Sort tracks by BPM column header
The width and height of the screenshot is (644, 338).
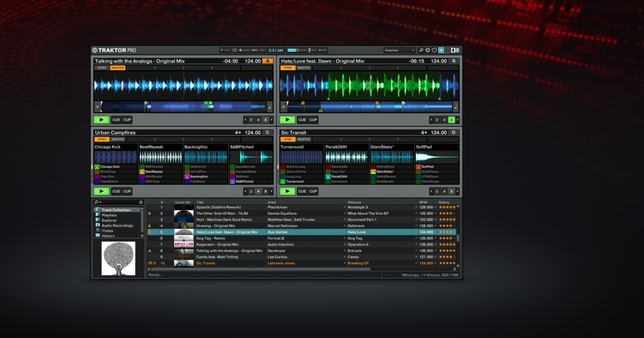tap(423, 202)
